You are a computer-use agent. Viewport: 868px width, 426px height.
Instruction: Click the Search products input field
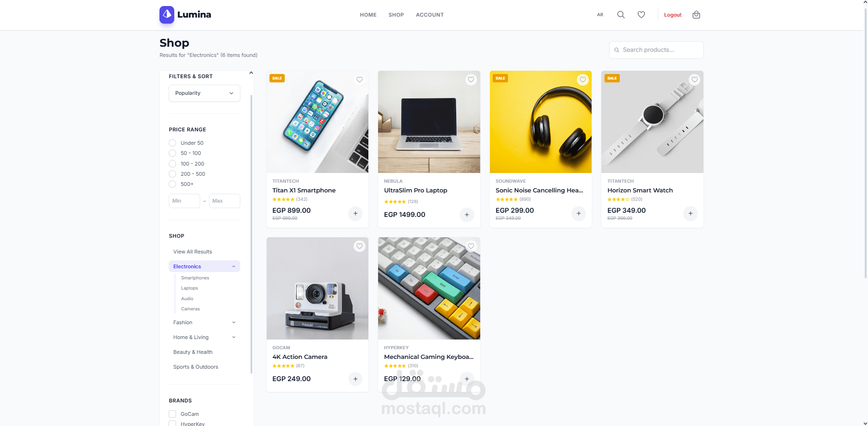[656, 50]
